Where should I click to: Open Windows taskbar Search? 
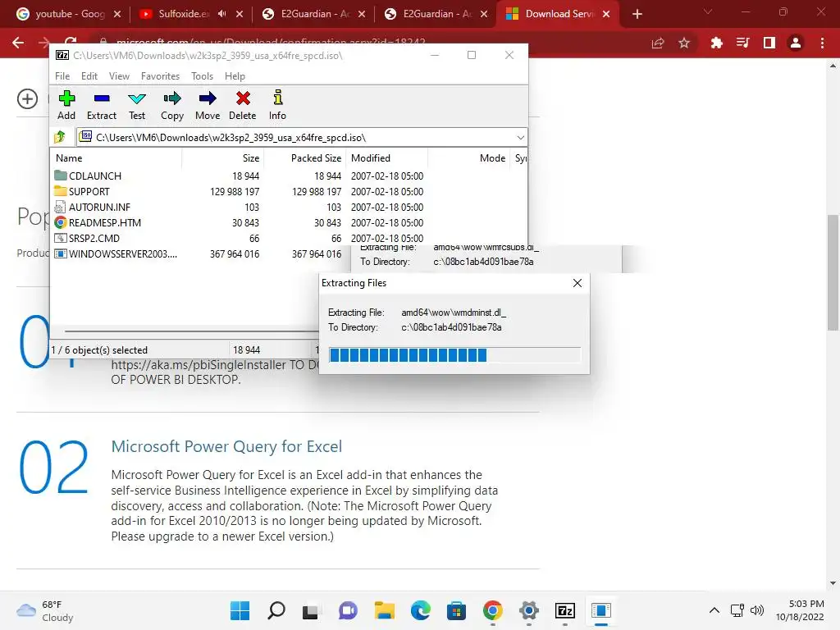[276, 610]
